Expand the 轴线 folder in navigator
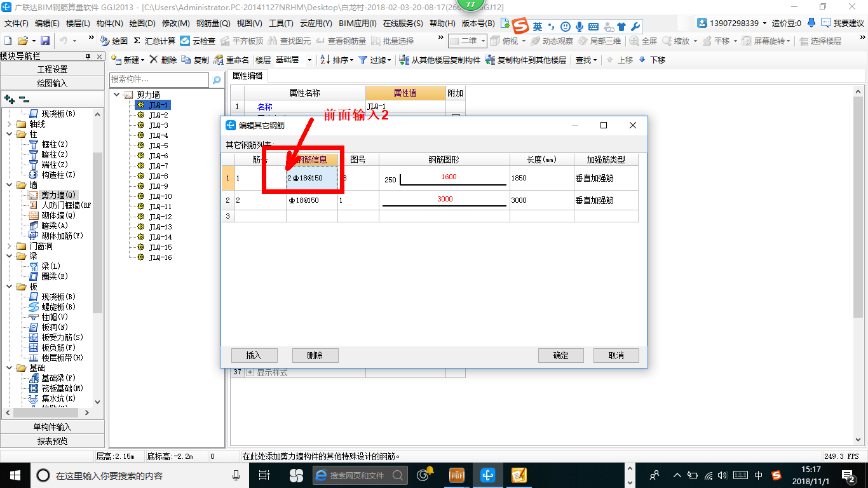The width and height of the screenshot is (868, 488). pyautogui.click(x=10, y=124)
